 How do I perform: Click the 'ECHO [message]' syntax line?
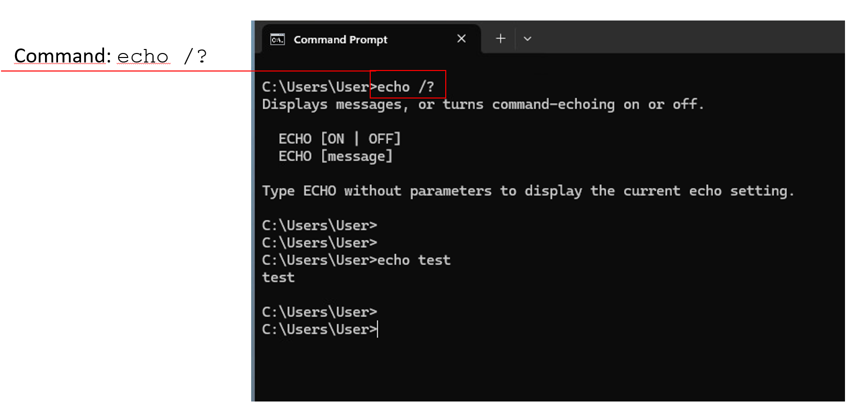click(x=335, y=156)
